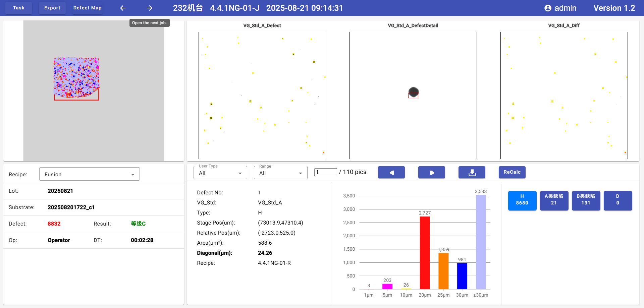Expand the Range dropdown
This screenshot has width=644, height=308.
pos(280,173)
